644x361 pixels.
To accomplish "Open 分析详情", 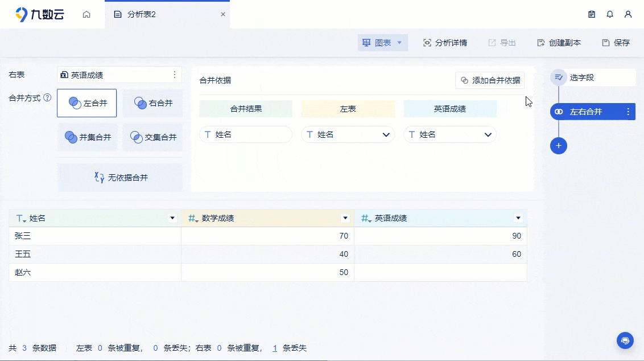I will pos(445,43).
